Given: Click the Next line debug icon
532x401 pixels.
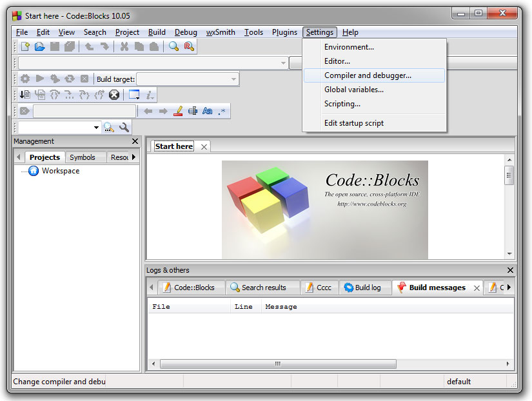Looking at the screenshot, I should [55, 95].
